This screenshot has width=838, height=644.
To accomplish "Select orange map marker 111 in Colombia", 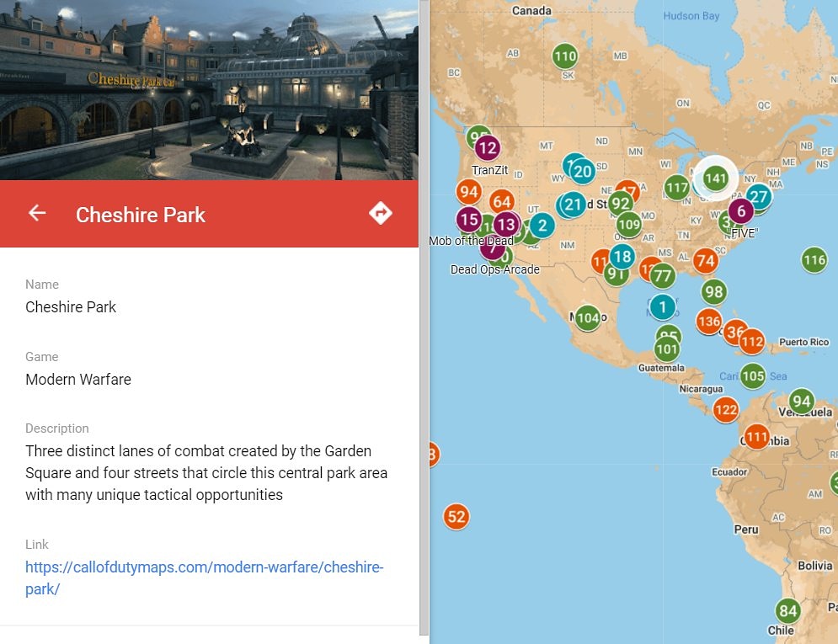I will 757,437.
